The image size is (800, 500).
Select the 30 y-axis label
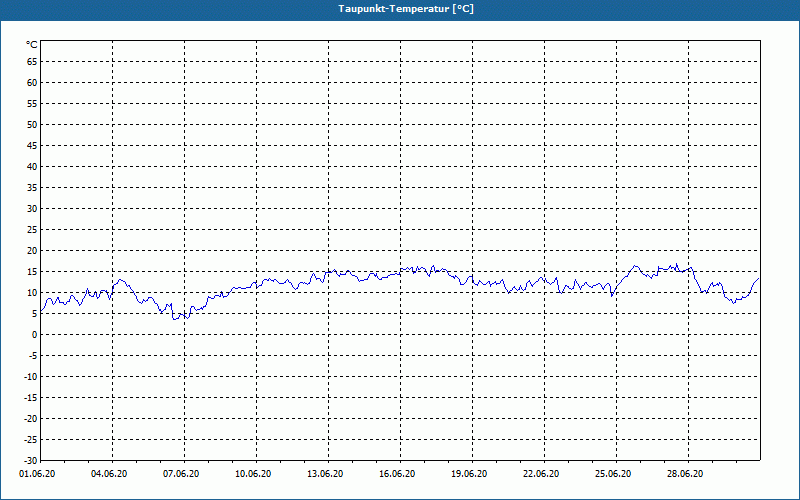[32, 209]
